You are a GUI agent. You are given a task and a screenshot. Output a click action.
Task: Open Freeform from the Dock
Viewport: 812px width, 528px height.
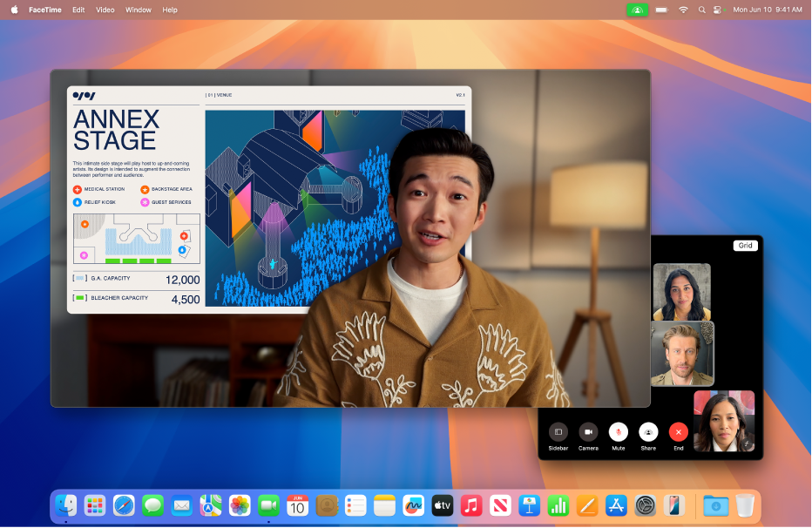412,505
